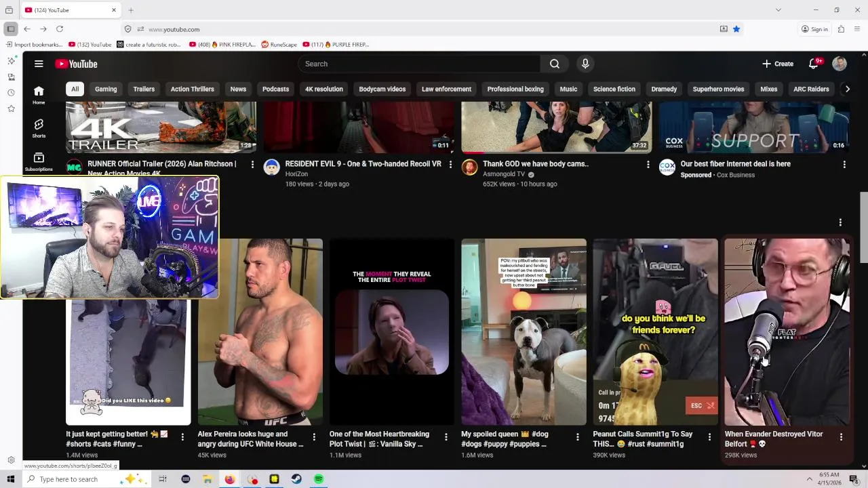Open the pitbull My spoiled queen short thumbnail
This screenshot has height=488, width=868.
point(524,331)
